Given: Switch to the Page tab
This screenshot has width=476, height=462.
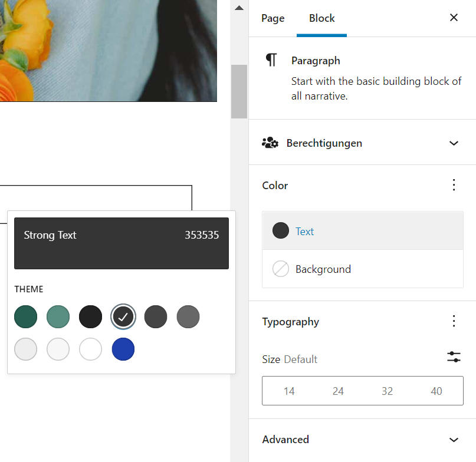Looking at the screenshot, I should point(273,18).
